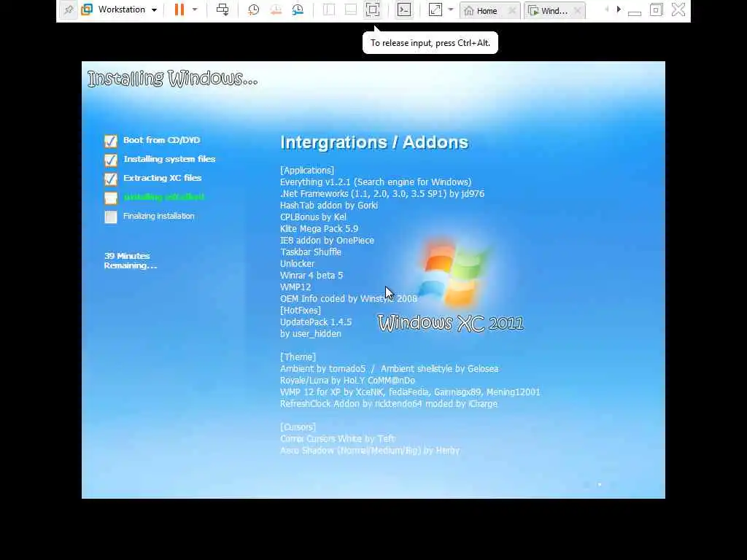
Task: Click the 'Unlocker' line
Action: point(298,264)
